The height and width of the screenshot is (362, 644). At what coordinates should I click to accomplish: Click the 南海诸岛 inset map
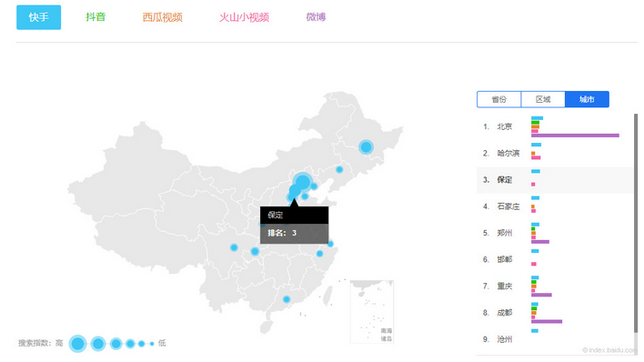click(372, 311)
